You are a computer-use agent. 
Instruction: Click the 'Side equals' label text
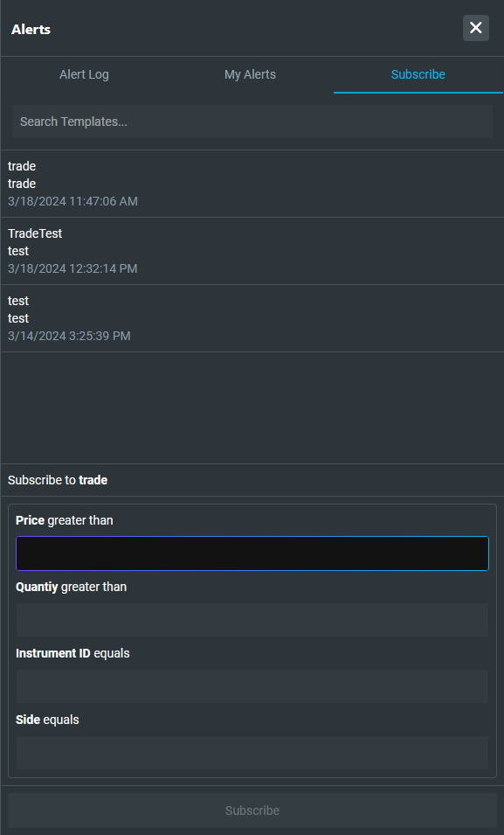point(47,720)
